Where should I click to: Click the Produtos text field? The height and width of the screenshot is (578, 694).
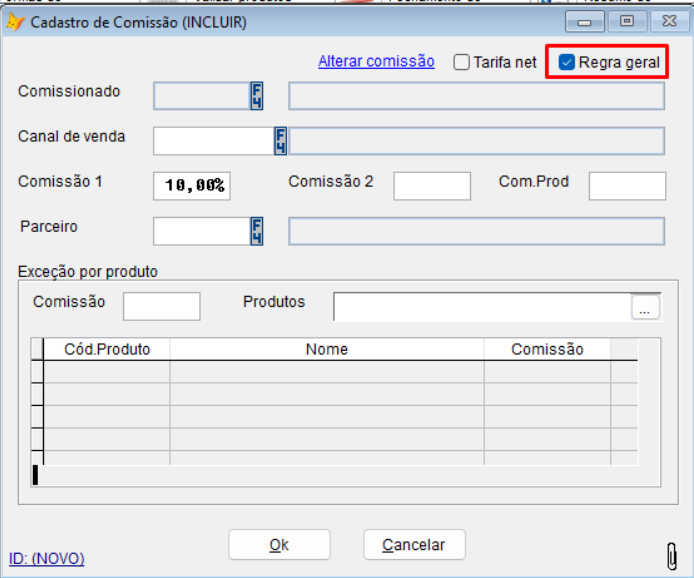(482, 307)
